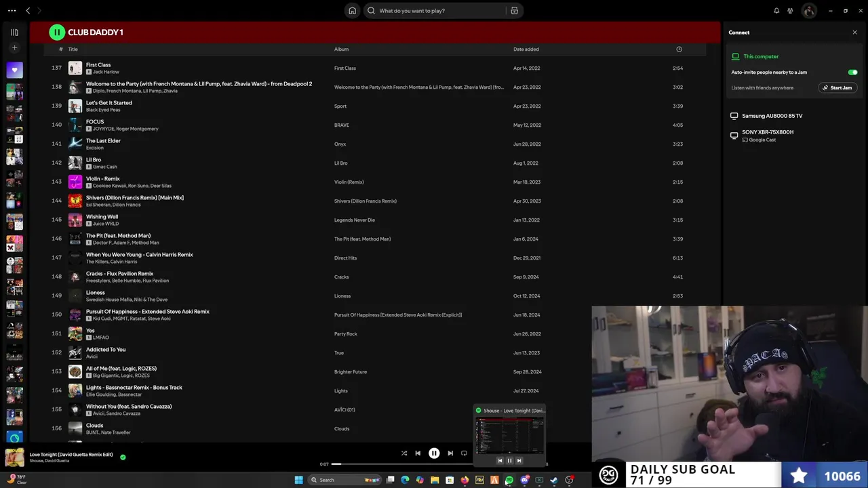Image resolution: width=868 pixels, height=488 pixels.
Task: Open Direct Hits album link
Action: click(x=345, y=258)
